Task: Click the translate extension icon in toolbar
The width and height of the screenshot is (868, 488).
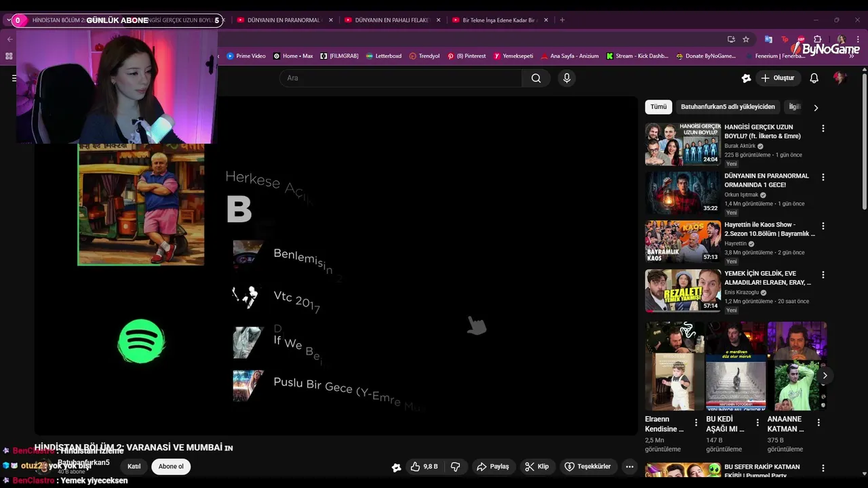Action: pos(768,39)
